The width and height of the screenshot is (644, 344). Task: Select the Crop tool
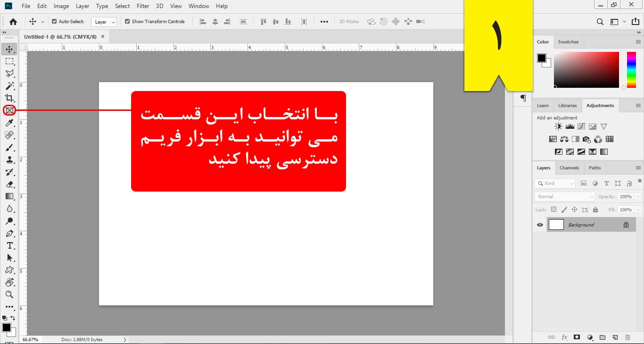[9, 98]
